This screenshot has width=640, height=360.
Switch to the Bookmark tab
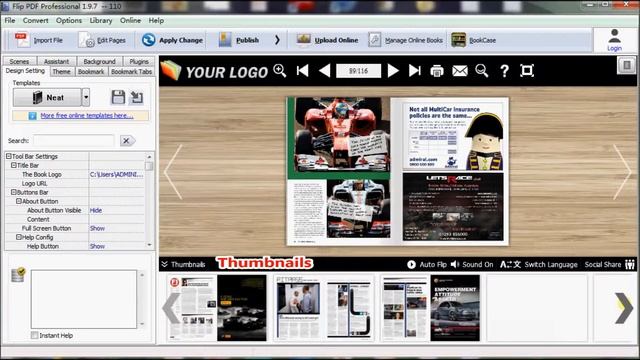click(x=91, y=72)
